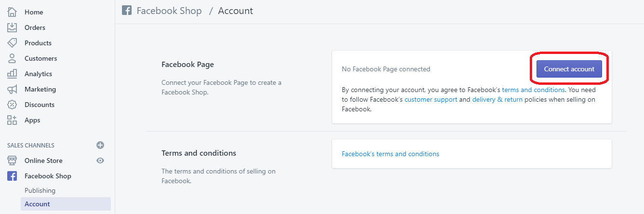The height and width of the screenshot is (214, 644).
Task: Open the Apps grid icon
Action: (12, 120)
